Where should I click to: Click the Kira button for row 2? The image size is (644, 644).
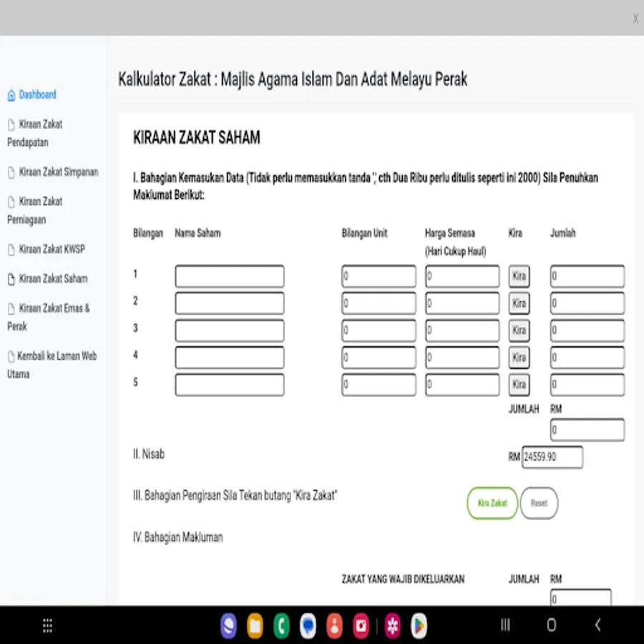pyautogui.click(x=519, y=303)
